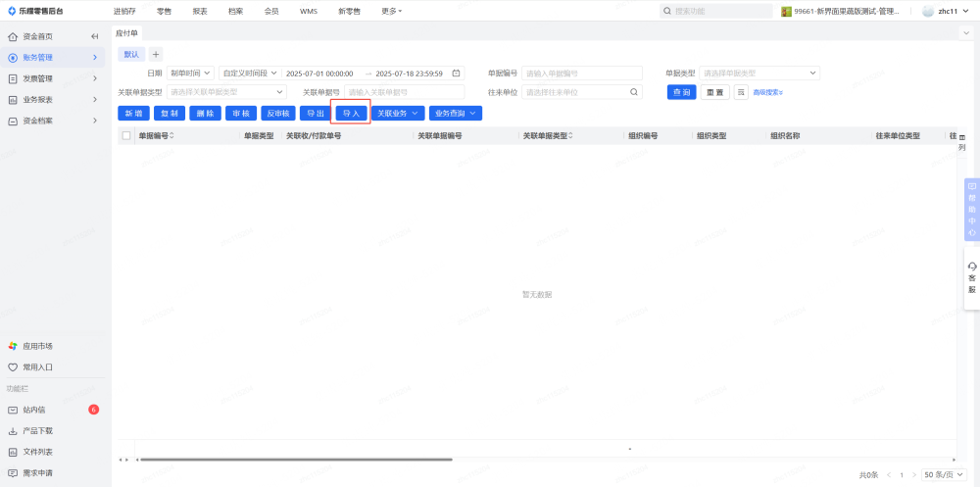Tick the select-all checkbox in the table header
This screenshot has height=487, width=980.
click(125, 136)
